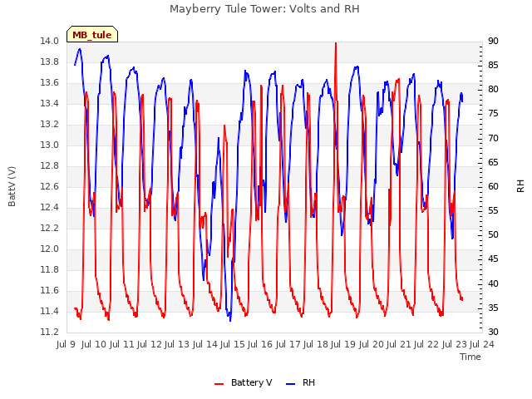
Task: Click the 45 right axis tick label
Action: pos(493,259)
